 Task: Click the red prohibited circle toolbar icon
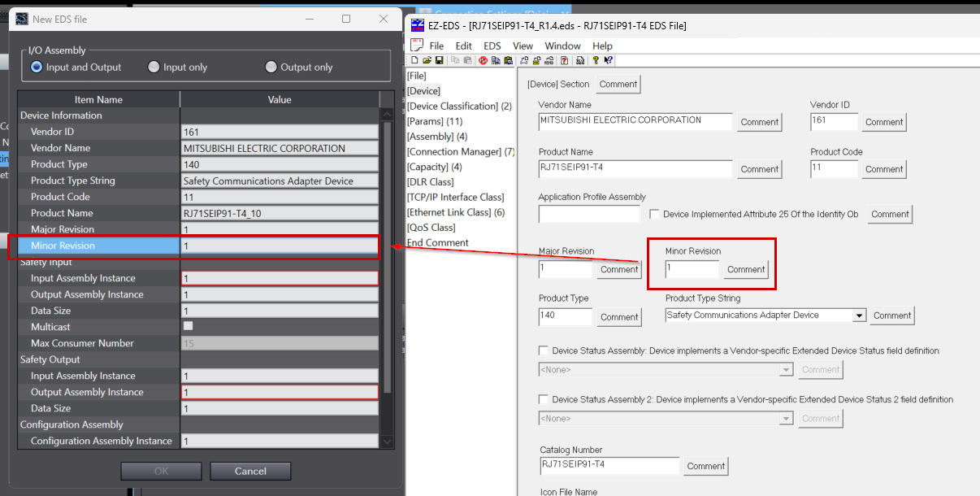pos(483,60)
